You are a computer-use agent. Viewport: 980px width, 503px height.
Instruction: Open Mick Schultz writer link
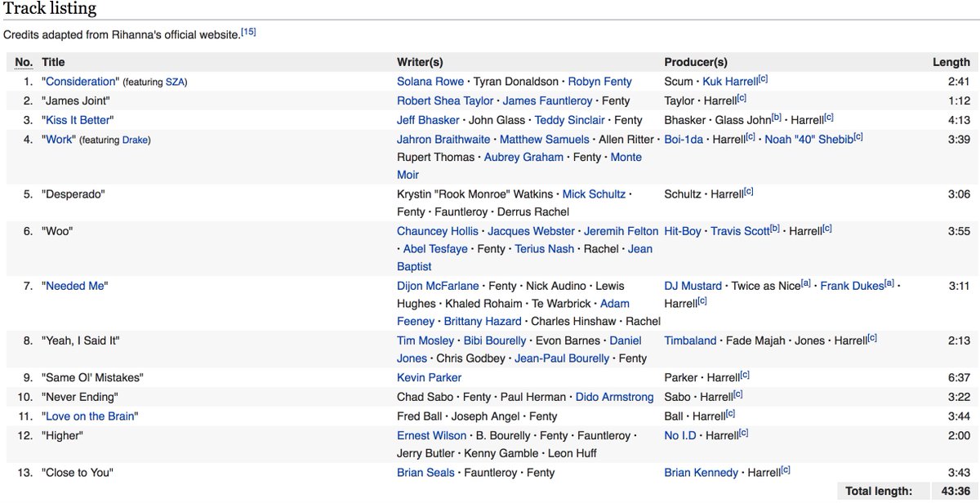coord(594,194)
